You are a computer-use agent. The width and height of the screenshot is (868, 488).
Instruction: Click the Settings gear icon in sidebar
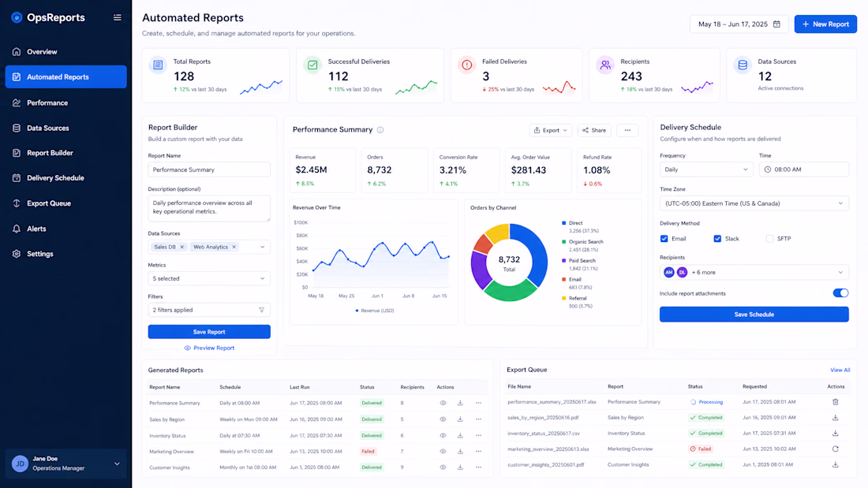17,254
